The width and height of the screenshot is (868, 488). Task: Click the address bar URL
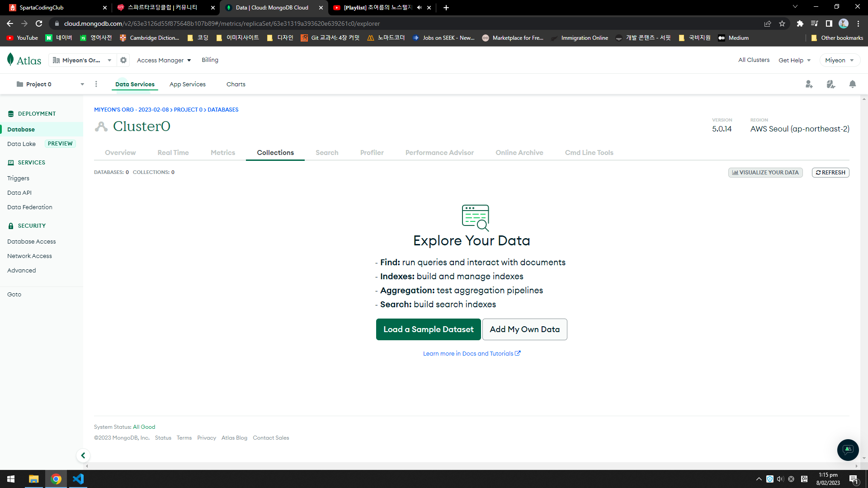pyautogui.click(x=222, y=23)
